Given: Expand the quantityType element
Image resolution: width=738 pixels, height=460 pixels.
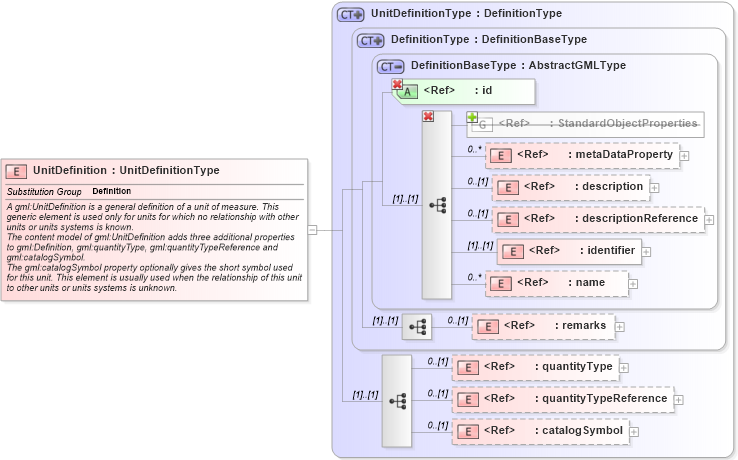Looking at the screenshot, I should (x=624, y=368).
